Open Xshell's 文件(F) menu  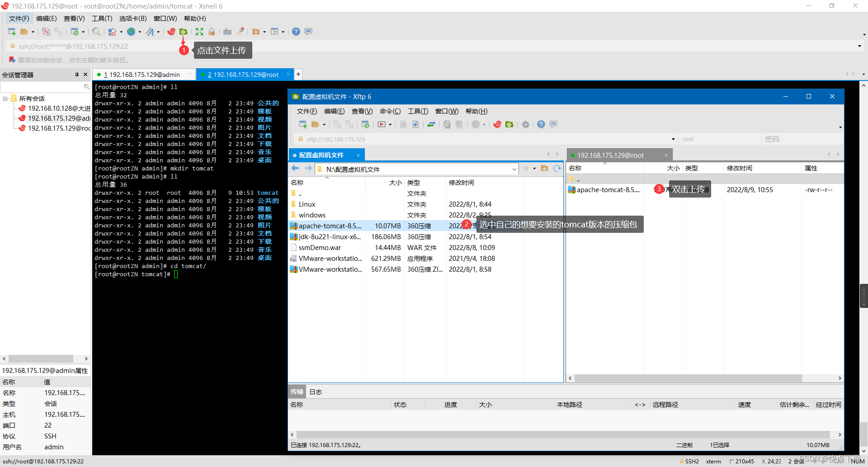(19, 19)
